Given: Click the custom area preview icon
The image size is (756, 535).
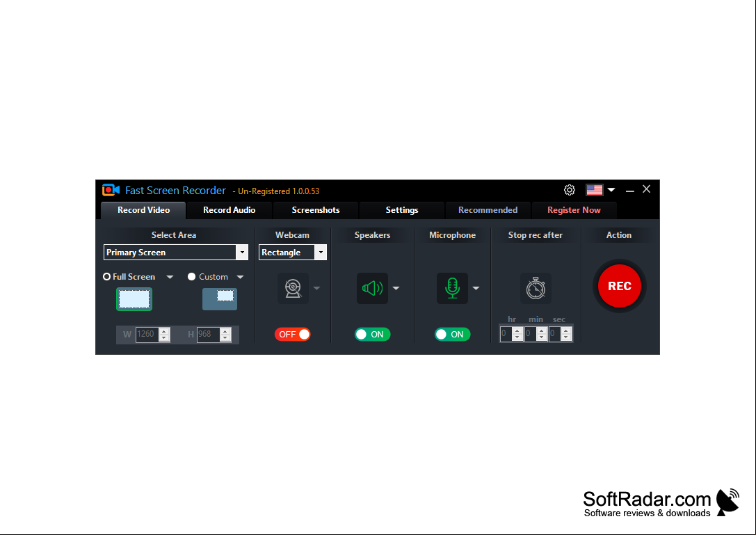Looking at the screenshot, I should tap(219, 299).
